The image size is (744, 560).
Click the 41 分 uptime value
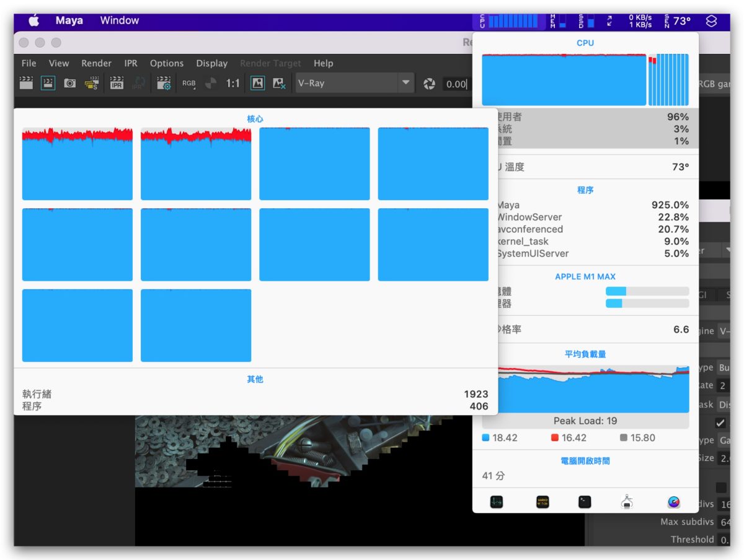coord(494,476)
